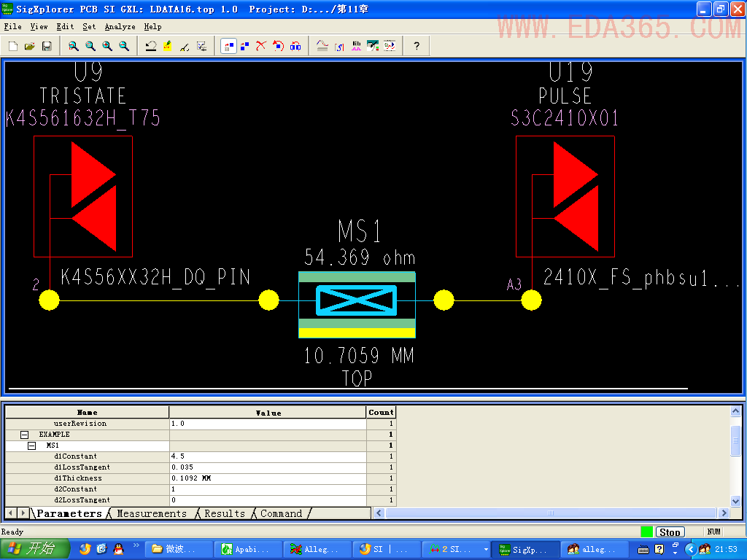Collapse the MS1 tree node
The height and width of the screenshot is (560, 747).
(x=31, y=446)
